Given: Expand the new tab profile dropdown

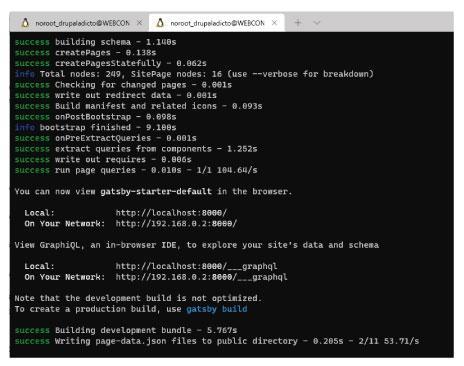Looking at the screenshot, I should point(317,23).
